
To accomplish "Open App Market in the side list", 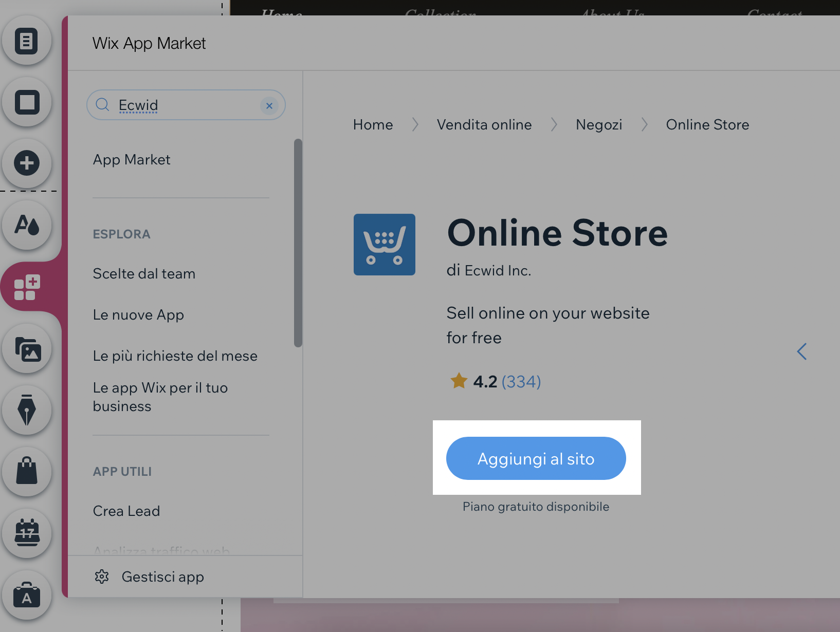I will [132, 160].
